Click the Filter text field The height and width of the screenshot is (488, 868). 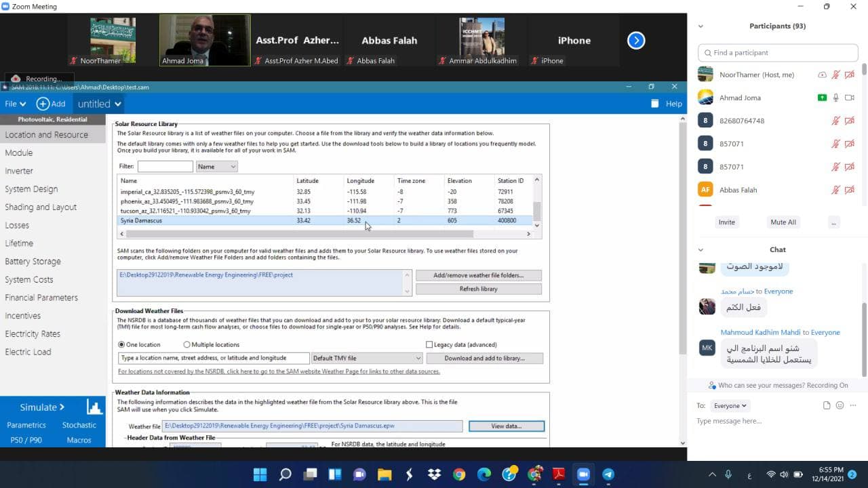(x=165, y=166)
